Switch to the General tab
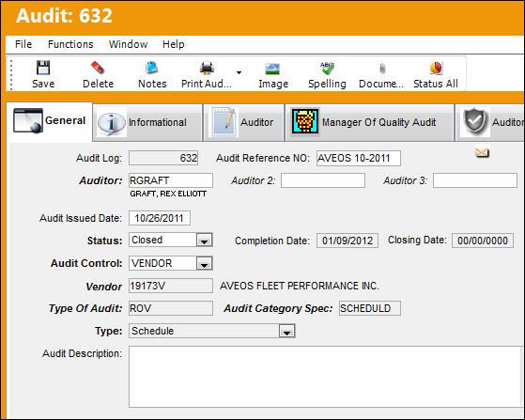 pos(49,121)
